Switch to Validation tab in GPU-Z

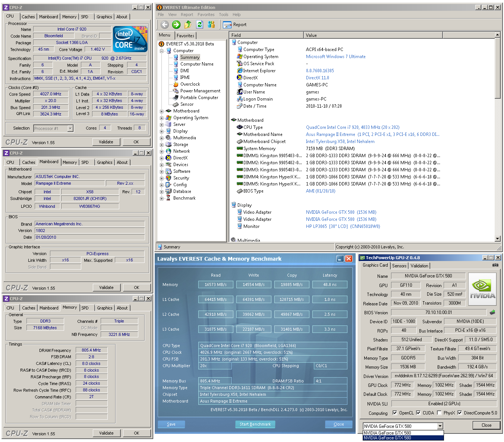[x=419, y=265]
